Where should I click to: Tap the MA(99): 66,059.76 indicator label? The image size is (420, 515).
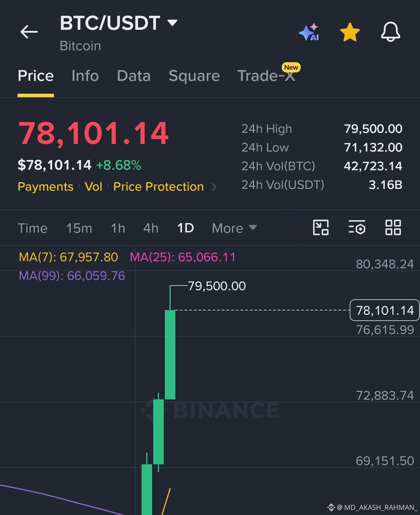pyautogui.click(x=72, y=276)
